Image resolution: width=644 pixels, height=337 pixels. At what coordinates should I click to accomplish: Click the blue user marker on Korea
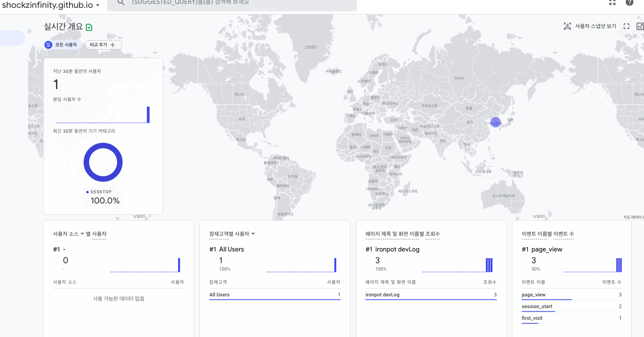click(x=495, y=123)
